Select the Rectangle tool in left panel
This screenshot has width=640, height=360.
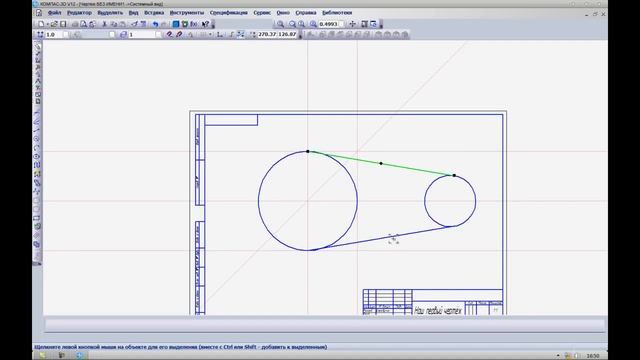[x=37, y=218]
